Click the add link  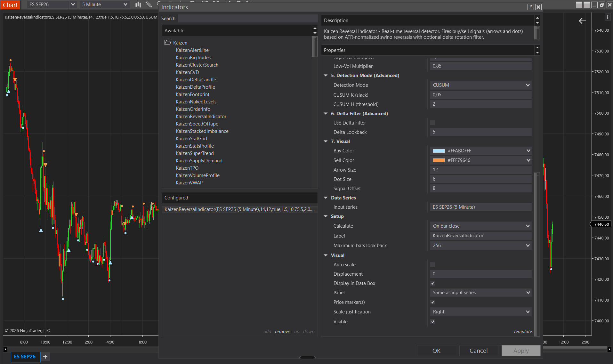(267, 332)
